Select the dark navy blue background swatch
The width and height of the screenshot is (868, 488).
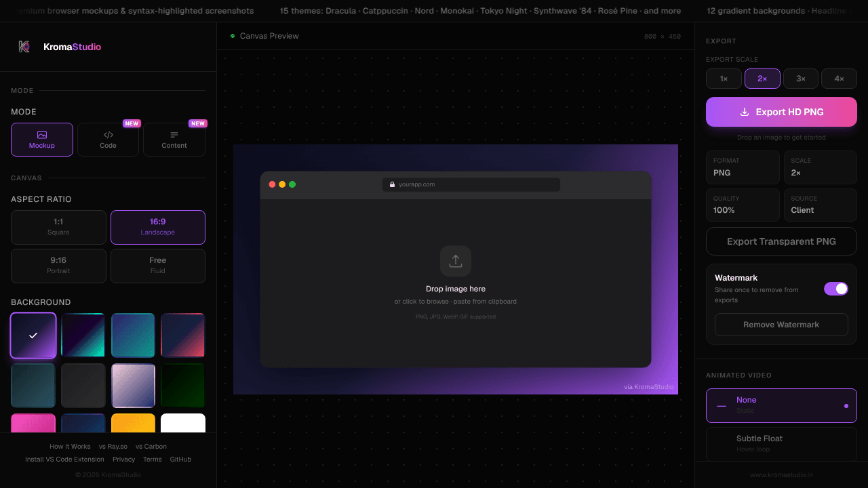pyautogui.click(x=83, y=423)
